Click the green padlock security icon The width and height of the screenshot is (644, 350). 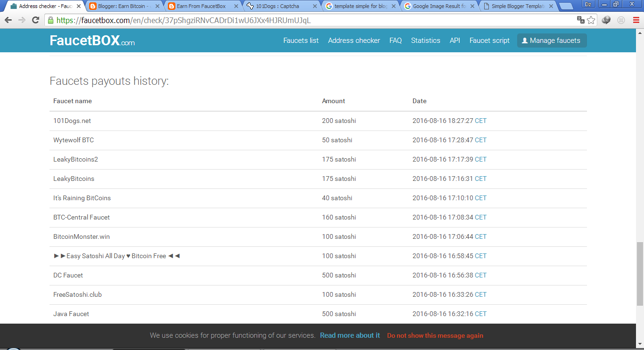point(50,20)
